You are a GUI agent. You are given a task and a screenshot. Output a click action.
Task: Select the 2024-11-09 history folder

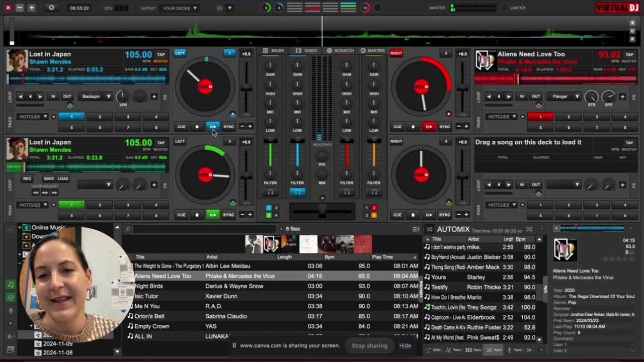point(57,344)
